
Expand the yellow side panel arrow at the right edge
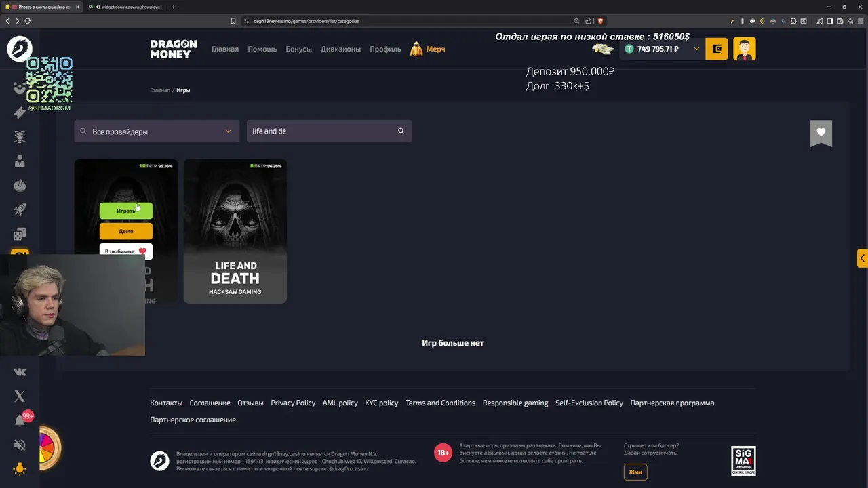[862, 258]
